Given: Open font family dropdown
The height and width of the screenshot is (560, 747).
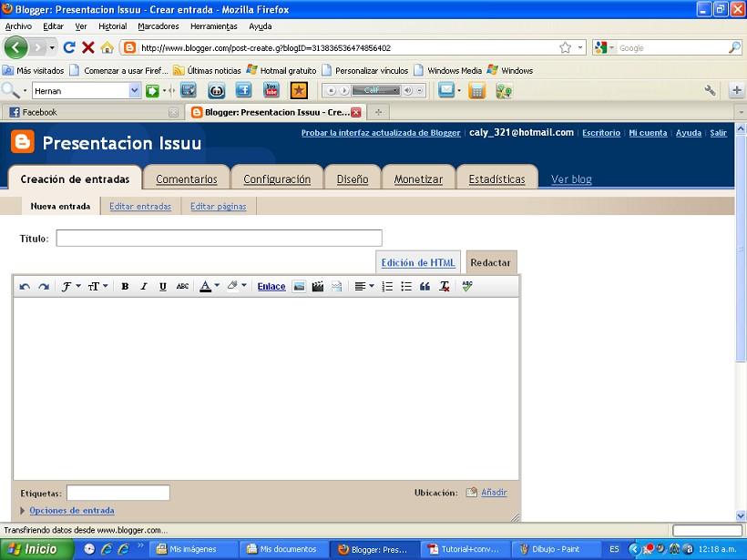Looking at the screenshot, I should (70, 286).
